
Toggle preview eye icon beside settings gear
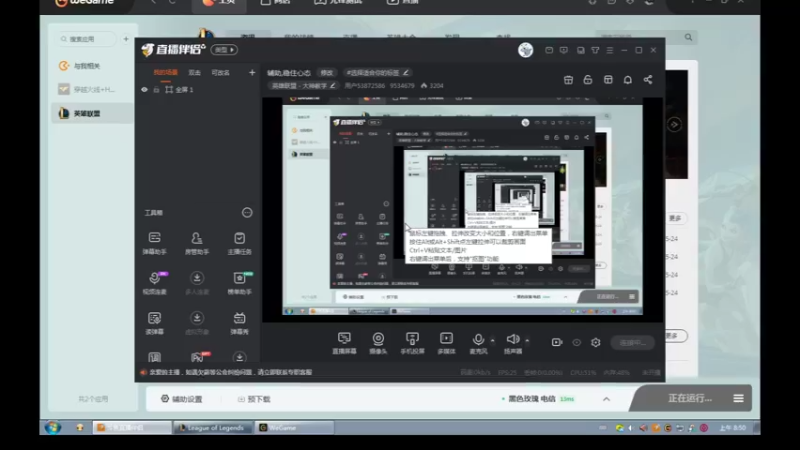coord(577,342)
